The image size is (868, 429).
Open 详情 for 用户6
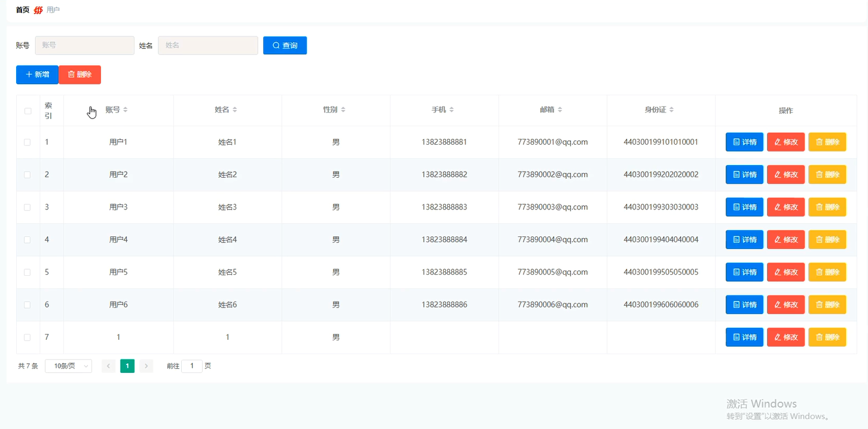coord(745,305)
